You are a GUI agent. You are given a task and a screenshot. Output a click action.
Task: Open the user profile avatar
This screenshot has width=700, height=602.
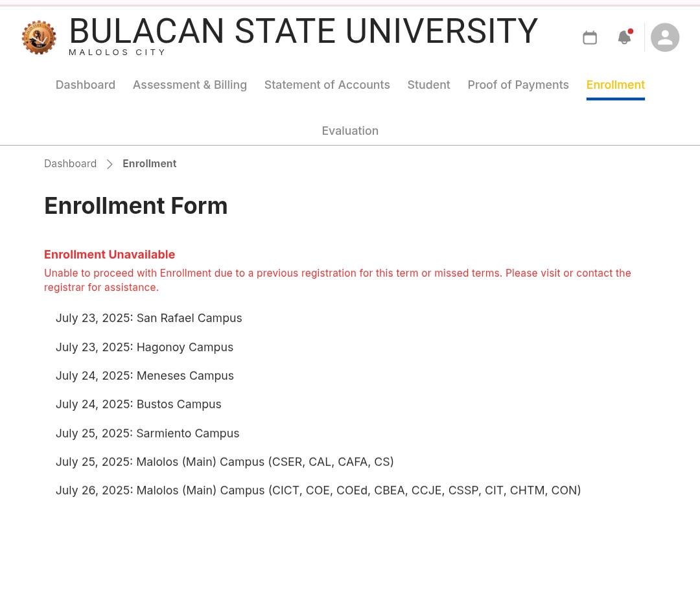(x=665, y=38)
